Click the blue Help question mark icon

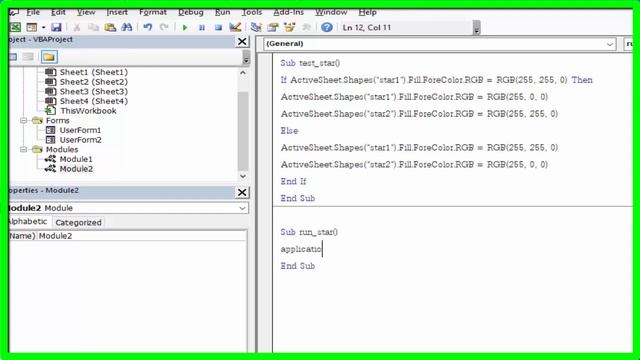[x=327, y=27]
